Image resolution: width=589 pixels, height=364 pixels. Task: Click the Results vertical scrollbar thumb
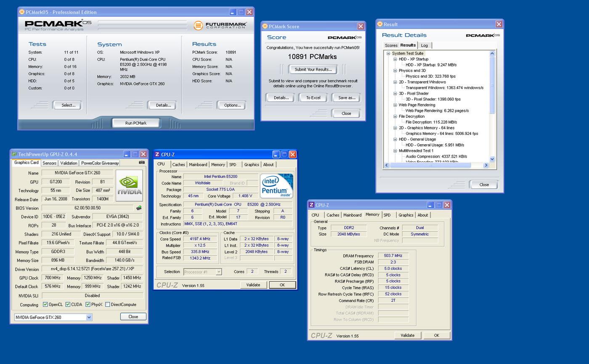click(492, 86)
